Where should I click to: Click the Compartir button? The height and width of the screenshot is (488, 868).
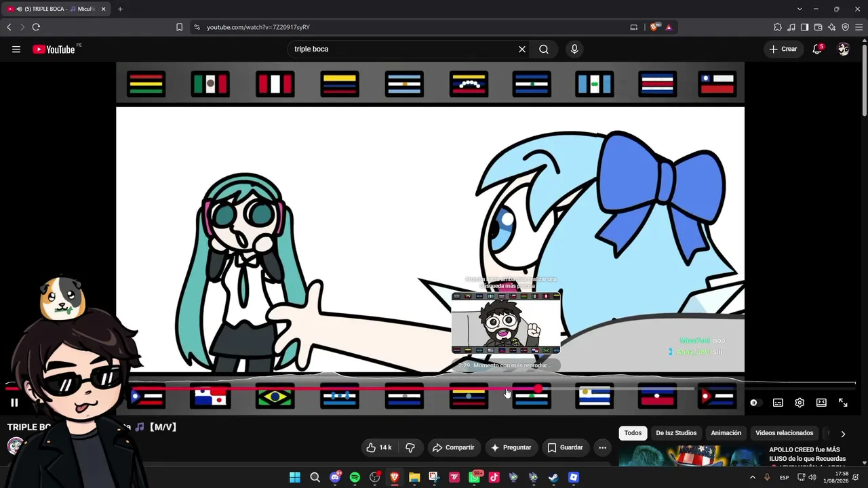click(454, 447)
